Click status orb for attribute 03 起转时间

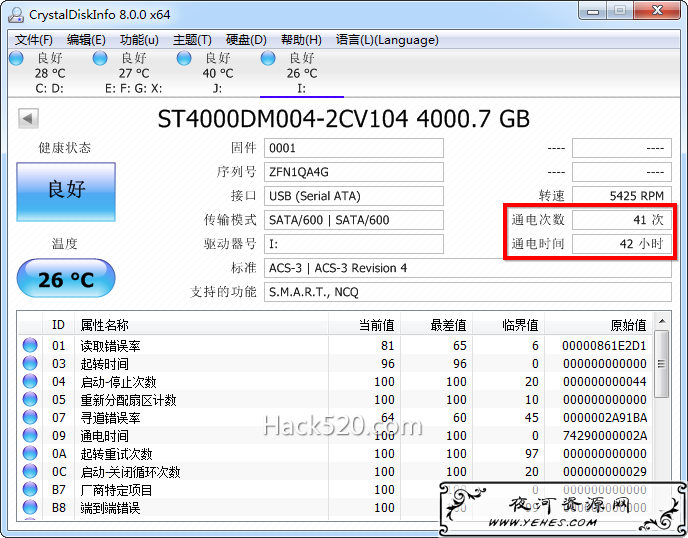pos(30,363)
